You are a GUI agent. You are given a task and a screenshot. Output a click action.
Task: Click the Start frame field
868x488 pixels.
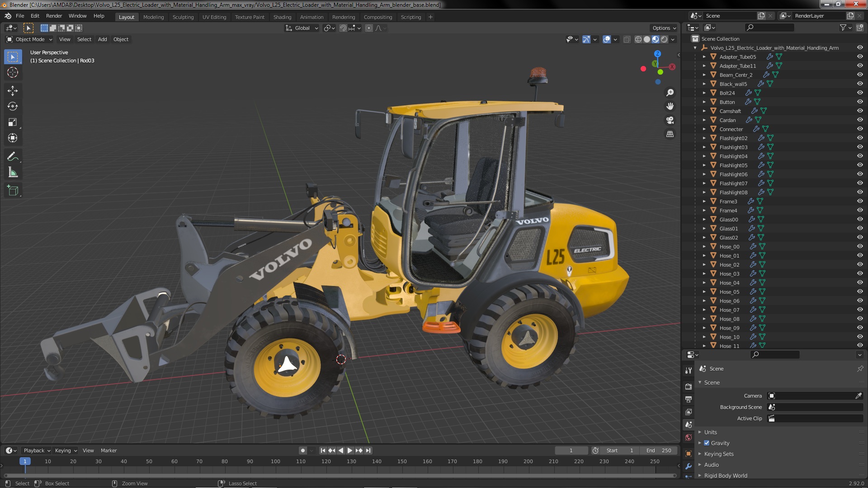(621, 450)
